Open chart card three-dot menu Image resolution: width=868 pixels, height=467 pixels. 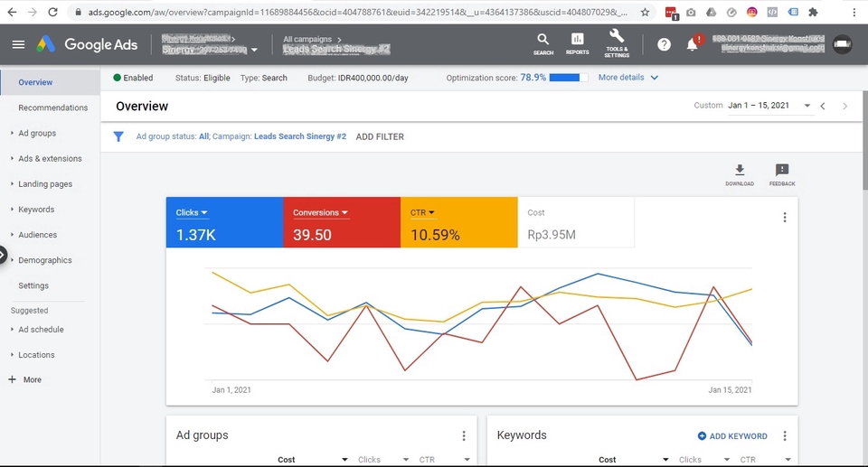(785, 218)
